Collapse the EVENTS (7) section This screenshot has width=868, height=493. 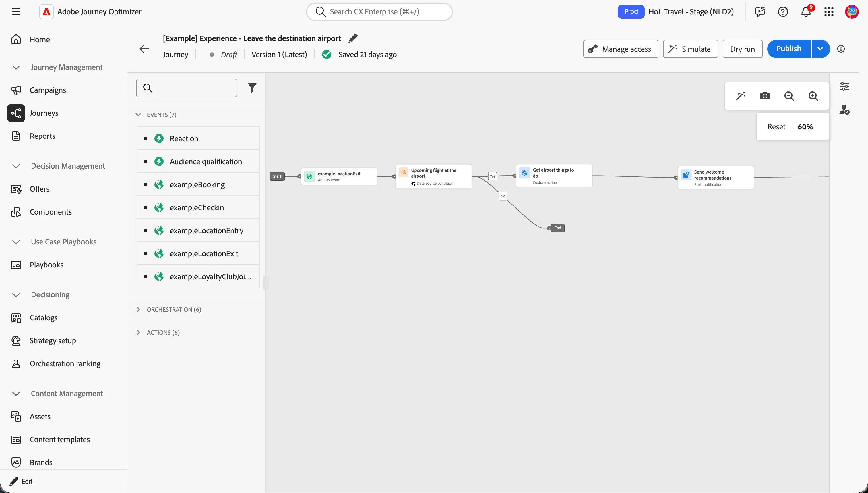[x=138, y=114]
